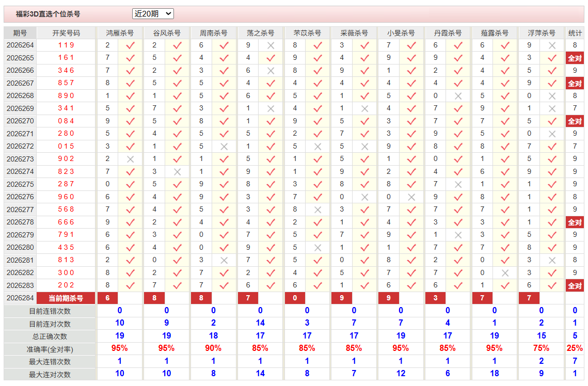Click the gray X mark in 谷风杀号 row 2026274
The image size is (588, 386).
(x=177, y=172)
